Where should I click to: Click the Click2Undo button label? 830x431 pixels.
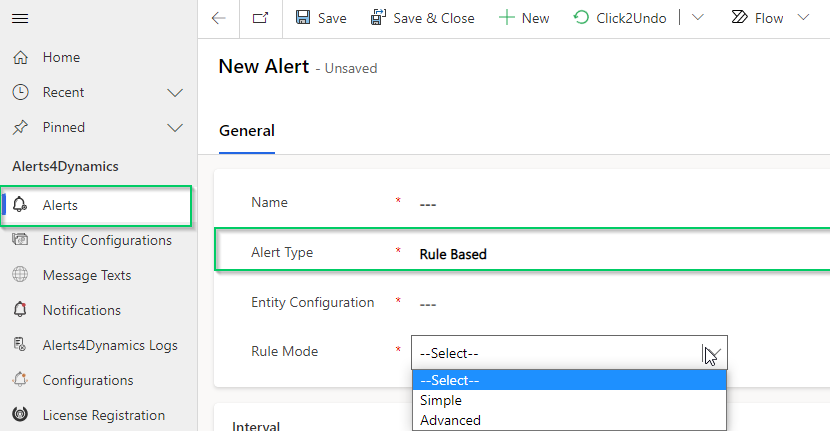pos(631,19)
